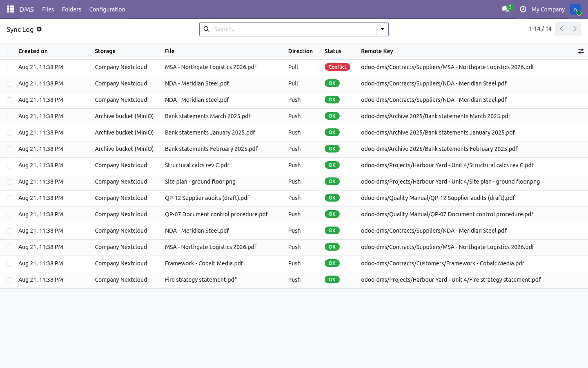Viewport: 588px width, 368px height.
Task: Click Sync Log breadcrumb title
Action: pyautogui.click(x=20, y=29)
